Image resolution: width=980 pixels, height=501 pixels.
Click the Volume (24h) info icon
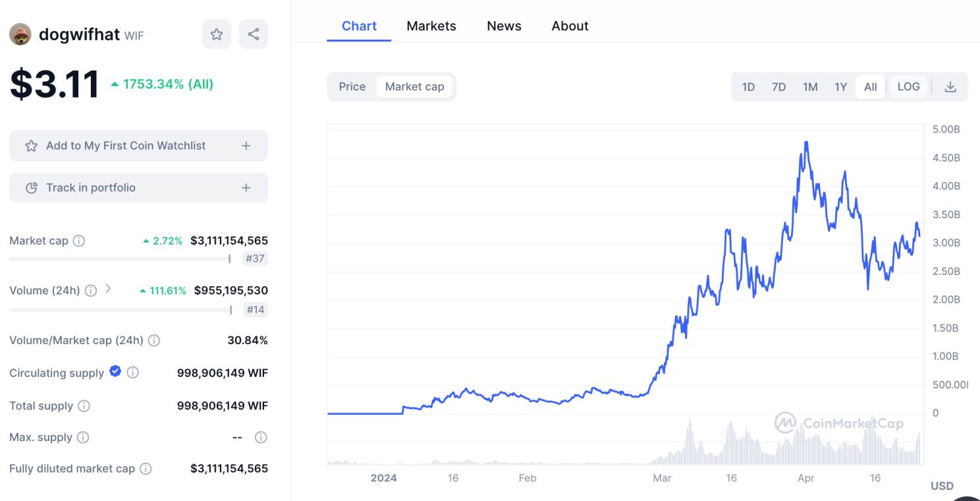tap(91, 290)
